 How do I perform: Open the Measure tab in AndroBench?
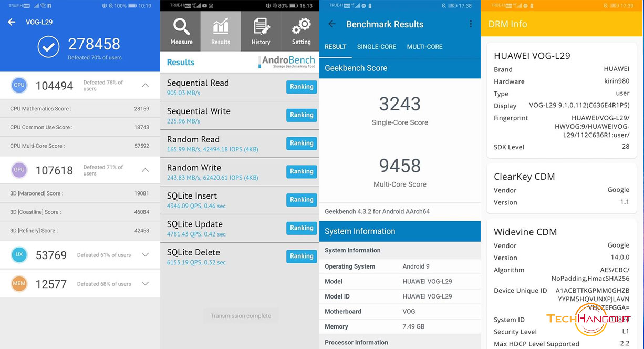pyautogui.click(x=181, y=32)
